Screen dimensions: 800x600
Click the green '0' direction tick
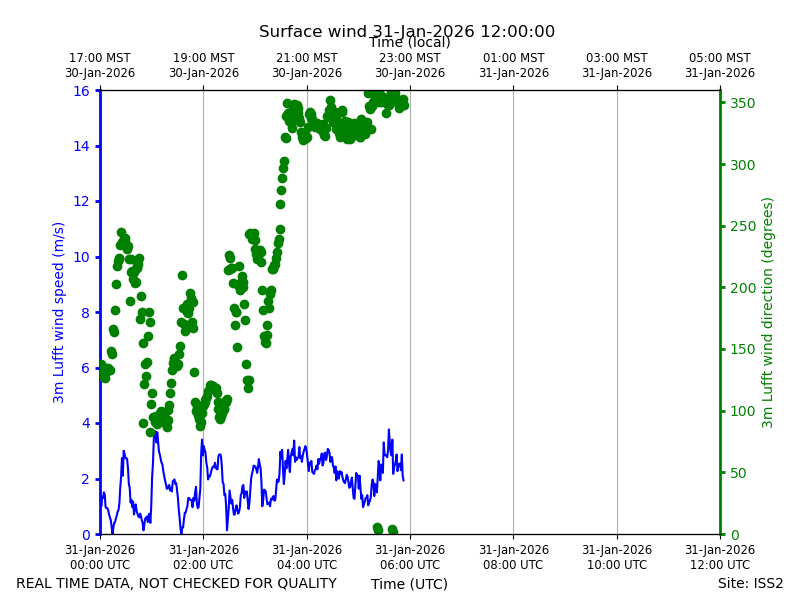tap(735, 535)
